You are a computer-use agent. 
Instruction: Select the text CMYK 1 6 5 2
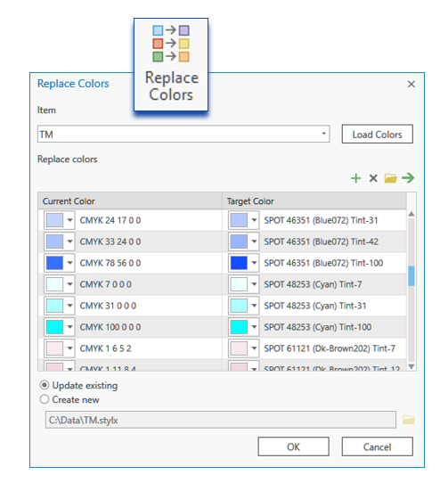pos(105,348)
